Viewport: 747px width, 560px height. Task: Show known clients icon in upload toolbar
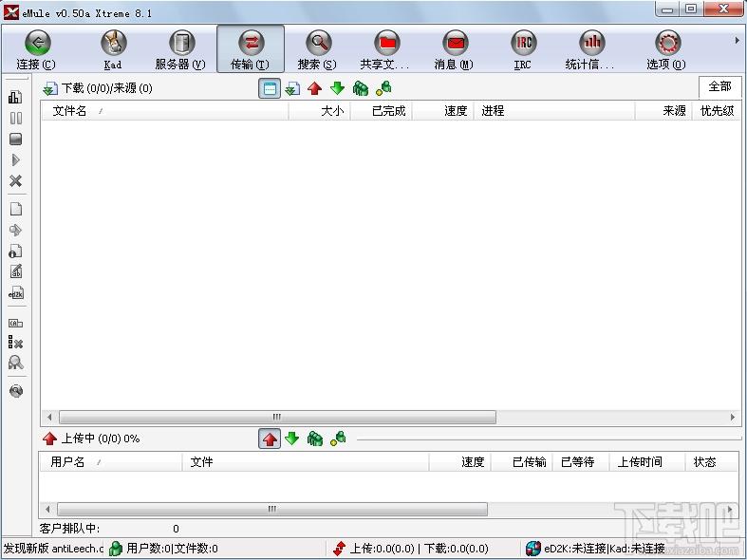point(338,439)
